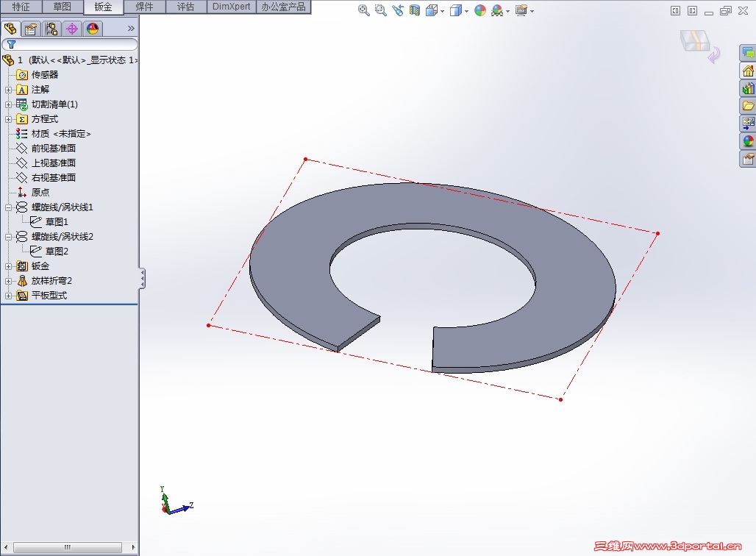Open the 办公室产品 tab
This screenshot has width=756, height=556.
pos(284,7)
